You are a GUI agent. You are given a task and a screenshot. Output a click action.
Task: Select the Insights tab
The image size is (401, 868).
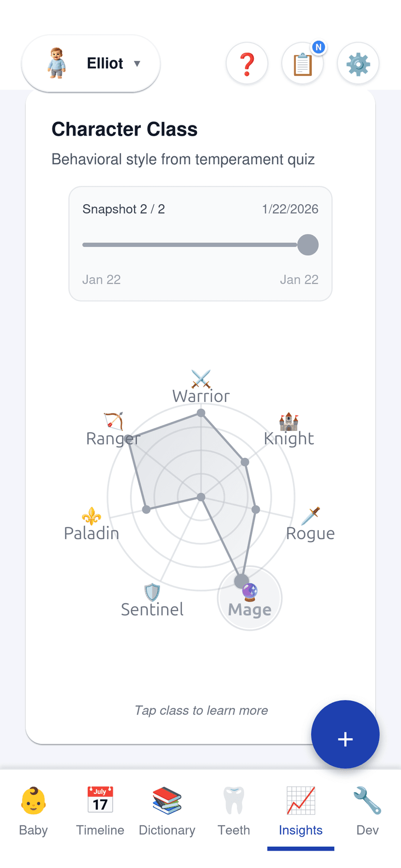[301, 811]
